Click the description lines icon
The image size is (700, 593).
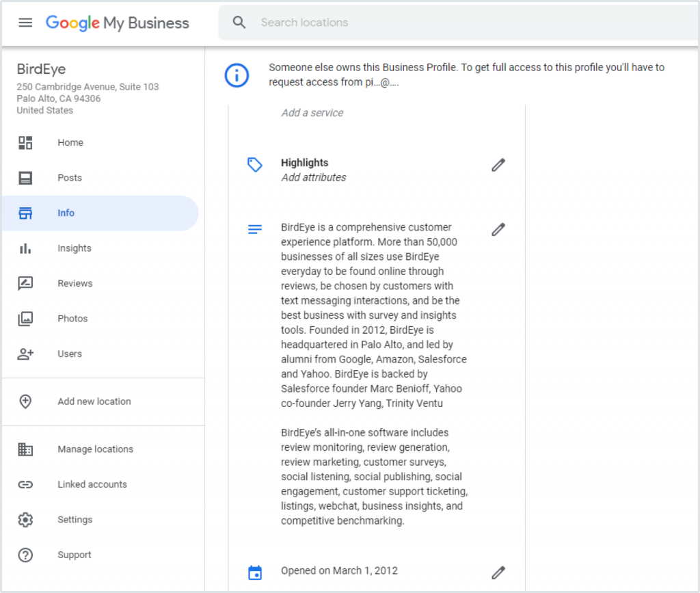pos(255,230)
